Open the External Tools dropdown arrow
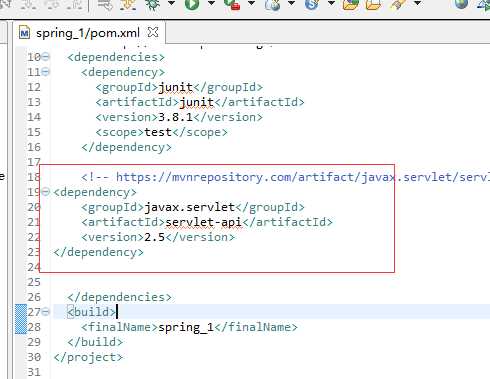The height and width of the screenshot is (379, 490). point(252,4)
